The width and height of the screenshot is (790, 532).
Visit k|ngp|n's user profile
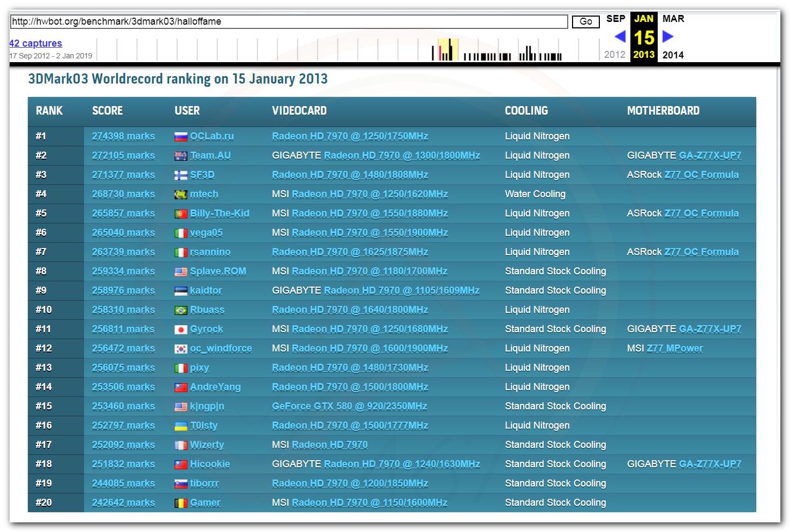click(x=207, y=406)
